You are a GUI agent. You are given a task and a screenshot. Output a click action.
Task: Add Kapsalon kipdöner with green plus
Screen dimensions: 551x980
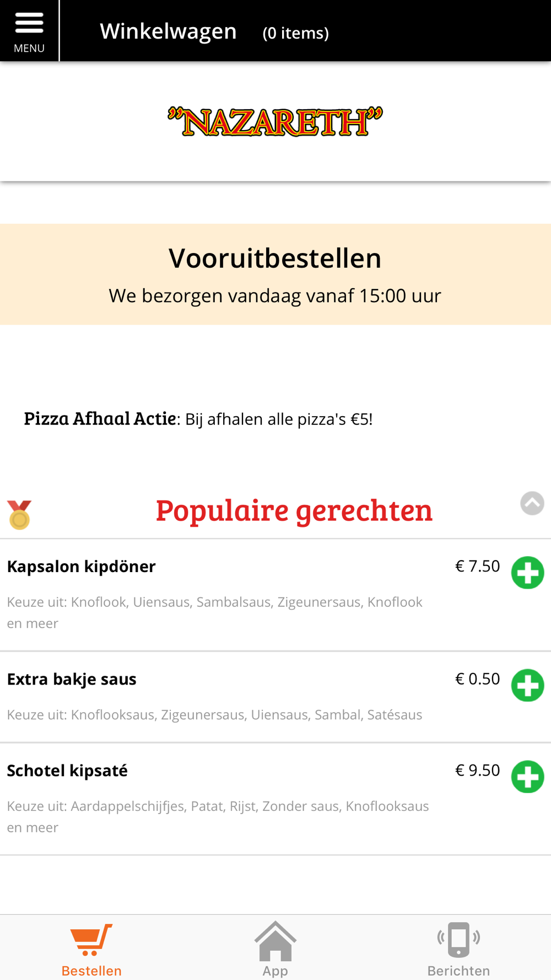point(527,573)
